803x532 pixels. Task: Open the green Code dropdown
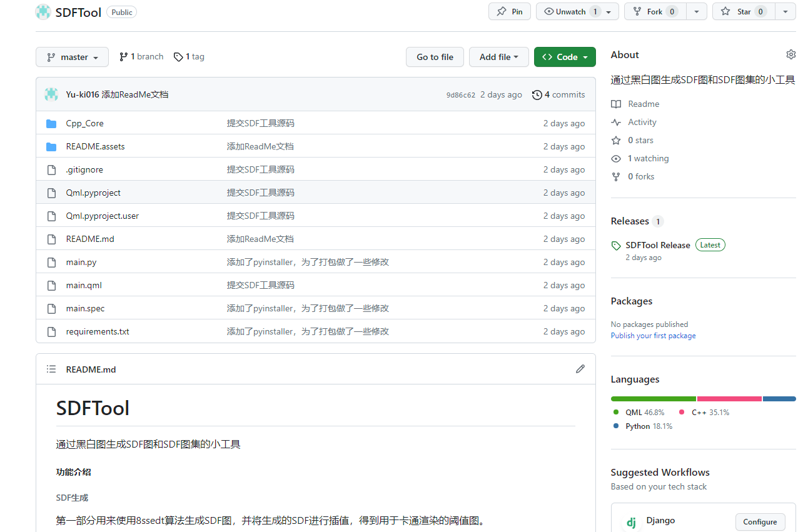(565, 57)
